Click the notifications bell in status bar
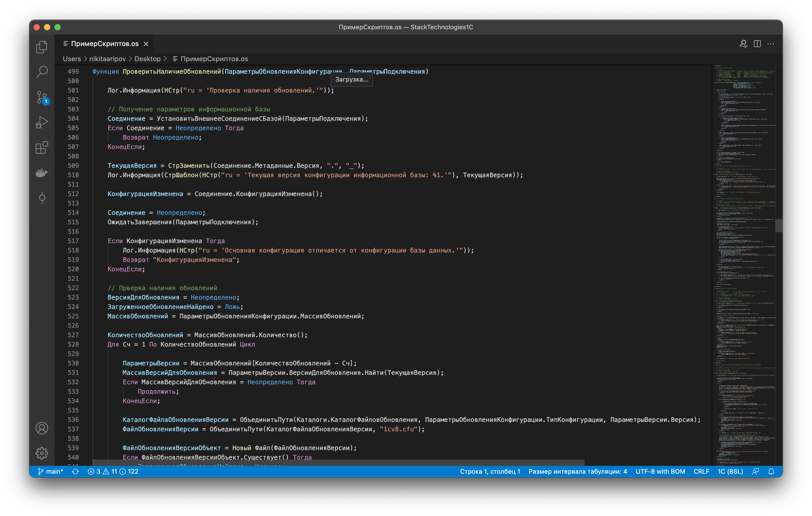The image size is (812, 516). (x=771, y=472)
